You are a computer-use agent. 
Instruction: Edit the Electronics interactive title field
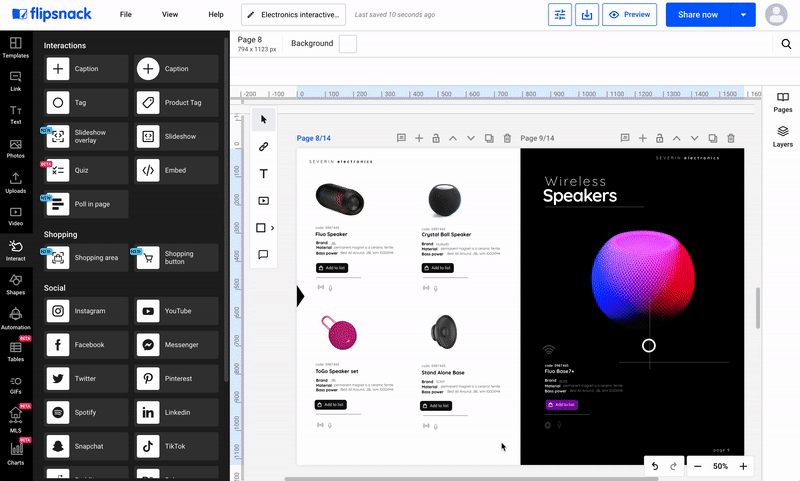pyautogui.click(x=293, y=15)
